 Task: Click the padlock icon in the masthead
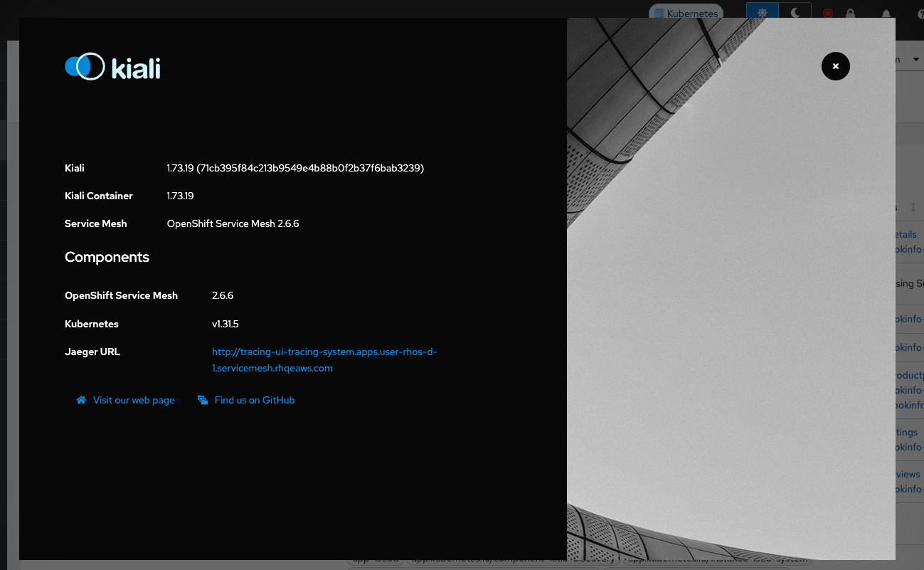click(850, 14)
